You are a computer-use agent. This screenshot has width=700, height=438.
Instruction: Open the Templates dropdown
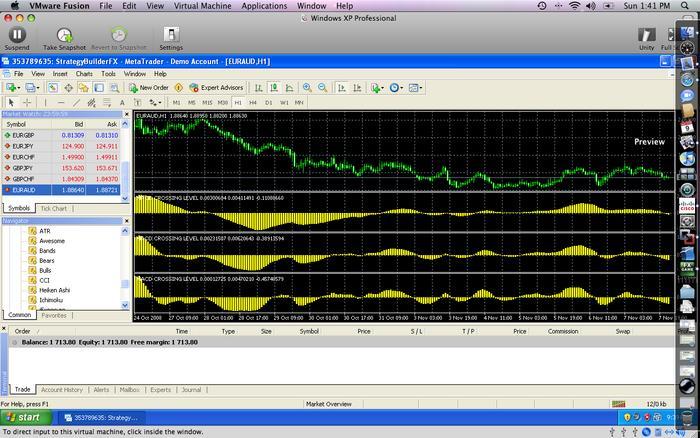click(415, 88)
